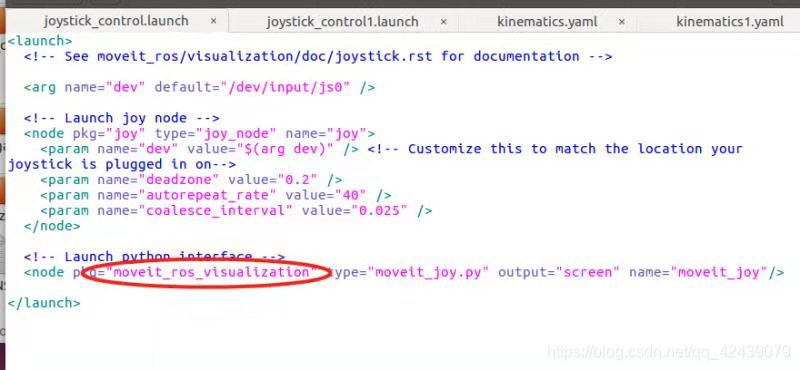Click the "40" autorepeat value

click(350, 195)
